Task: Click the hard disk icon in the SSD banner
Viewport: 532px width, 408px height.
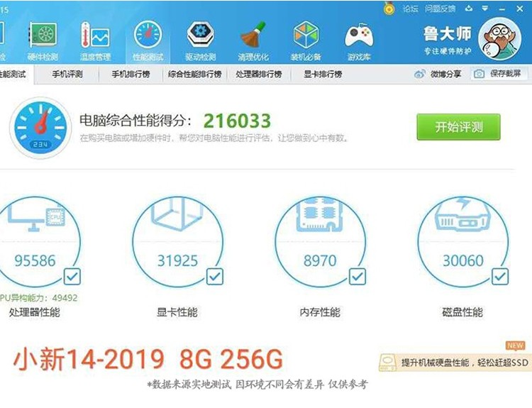Action: (x=388, y=362)
